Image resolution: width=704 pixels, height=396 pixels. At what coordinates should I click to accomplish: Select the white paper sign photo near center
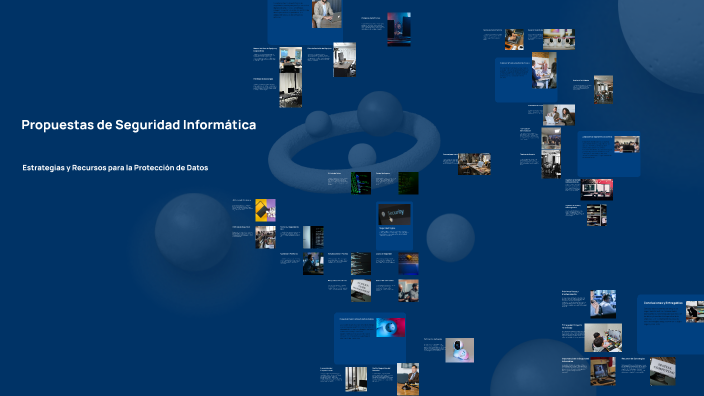[x=361, y=290]
